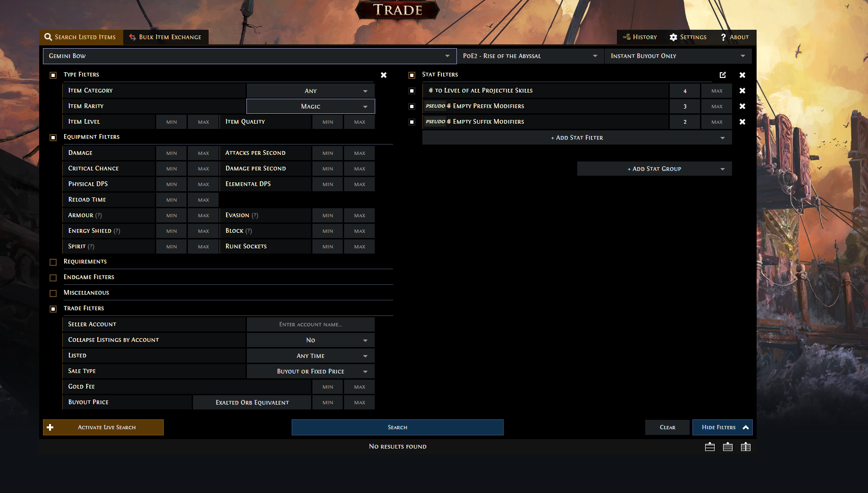Click the Spirit help question mark
Viewport: 868px width, 493px height.
click(x=91, y=246)
